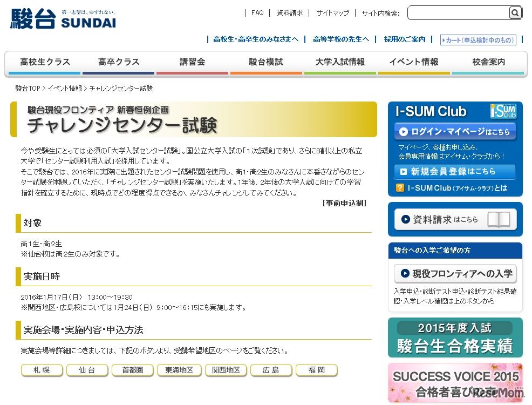Choose the 関西地区 region button
Viewport: 532px width, 405px height.
click(x=226, y=370)
